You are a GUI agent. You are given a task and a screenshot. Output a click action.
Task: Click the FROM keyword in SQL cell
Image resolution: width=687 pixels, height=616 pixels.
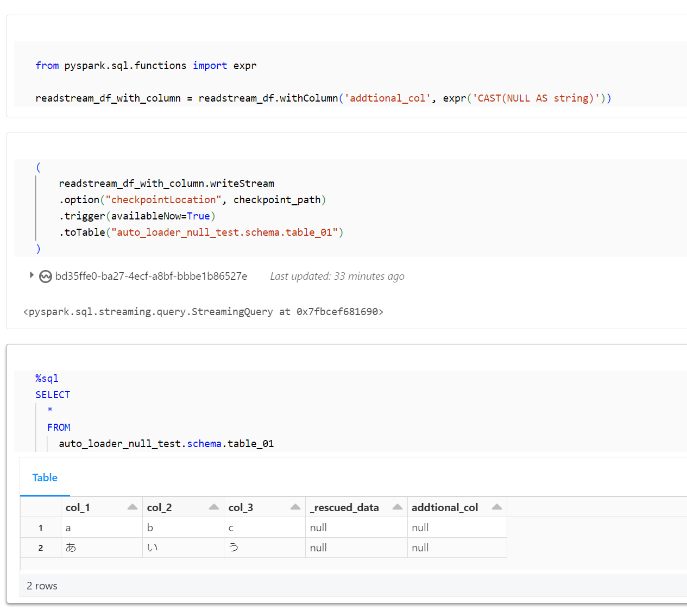click(x=59, y=428)
